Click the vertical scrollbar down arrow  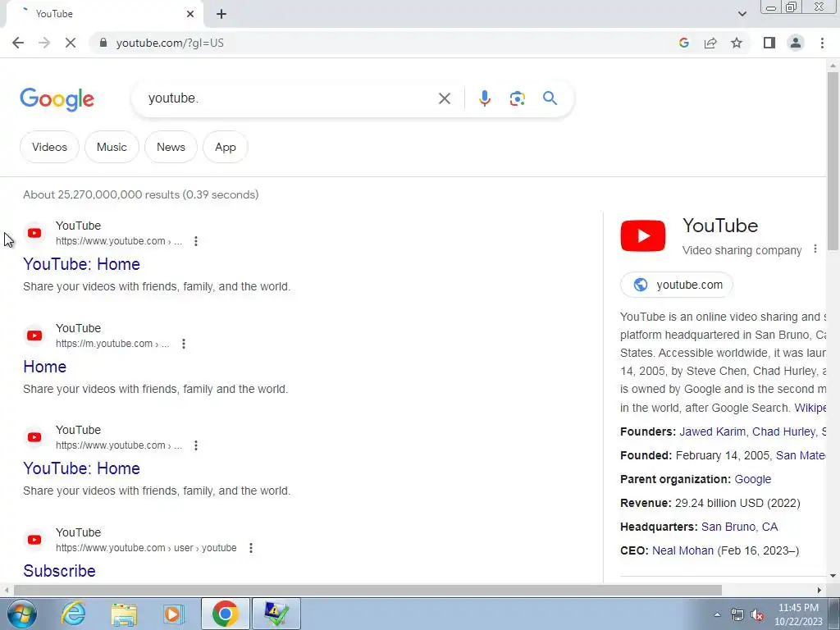833,577
